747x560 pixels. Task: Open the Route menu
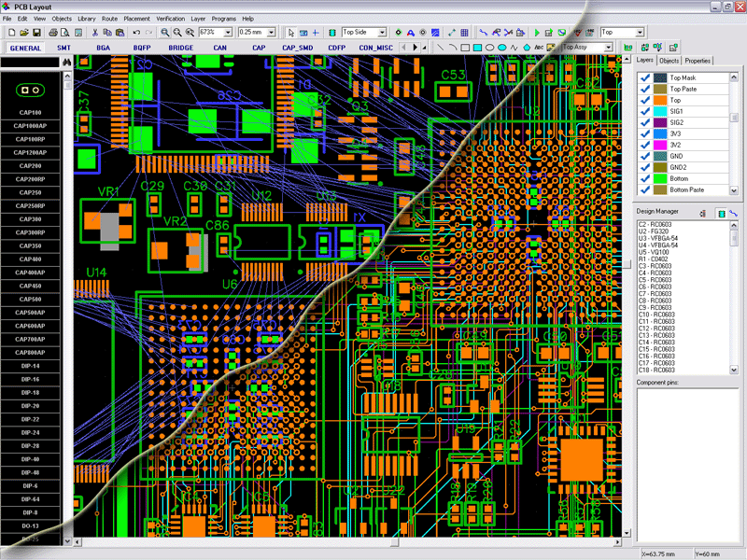(x=109, y=19)
